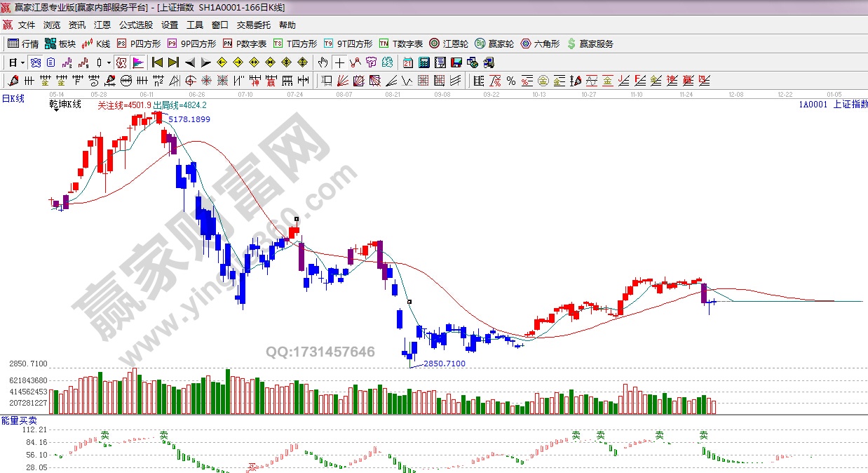Open 赢家服务 dollar-sign service button
Viewport: 868px width, 473px height.
click(x=590, y=44)
